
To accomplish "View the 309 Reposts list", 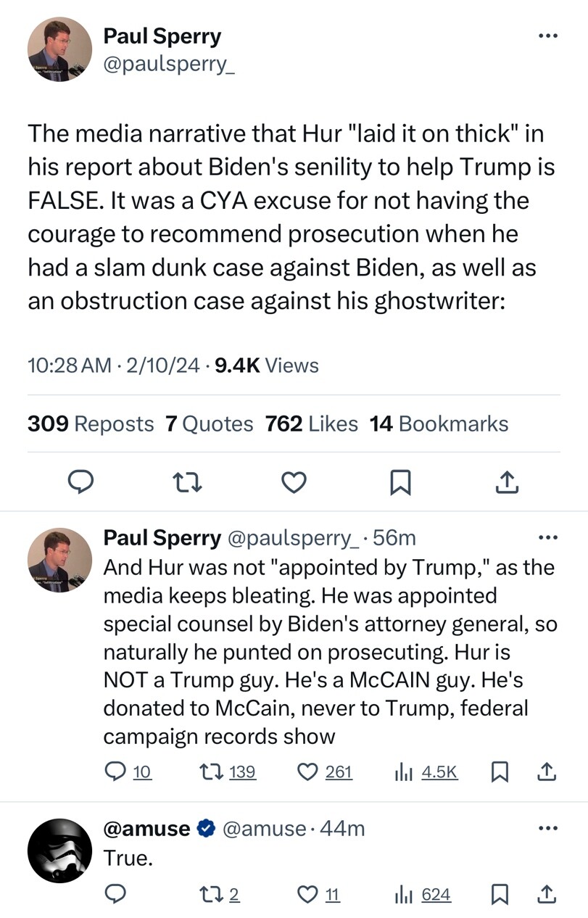I will click(x=91, y=423).
